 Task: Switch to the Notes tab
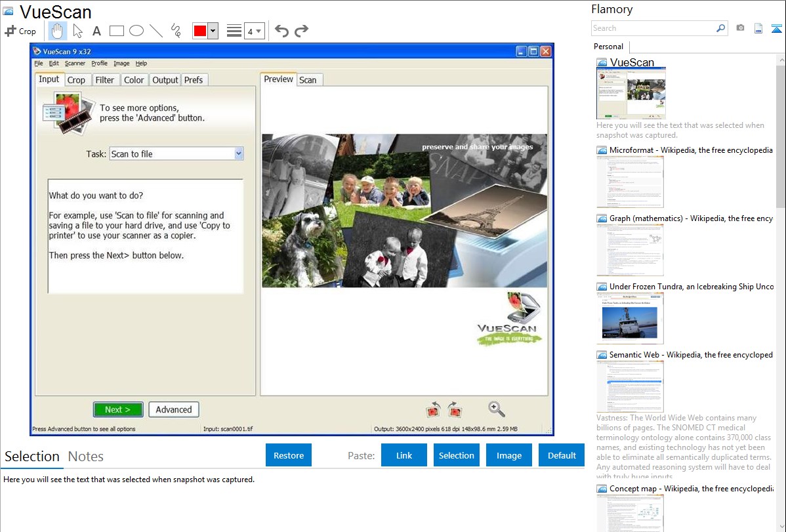[x=86, y=457]
